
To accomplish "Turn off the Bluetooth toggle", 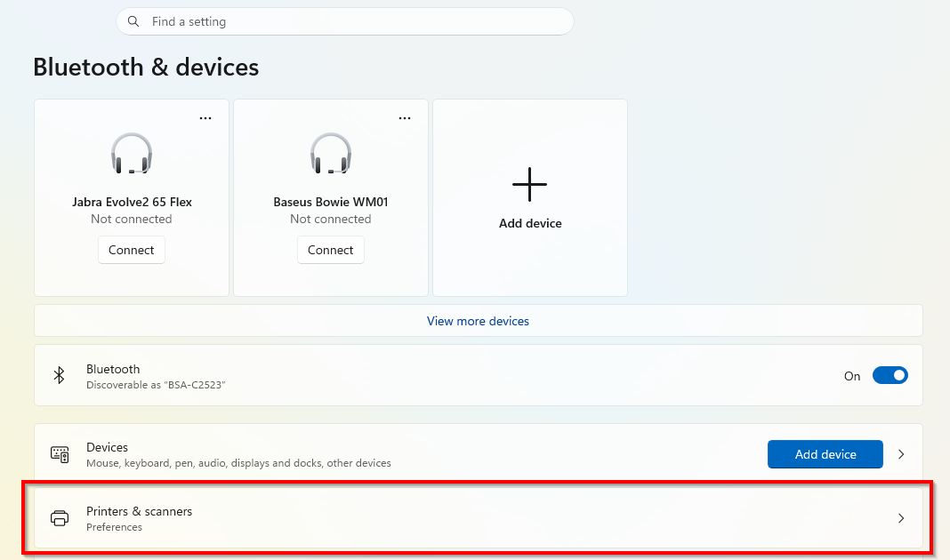I will (890, 376).
